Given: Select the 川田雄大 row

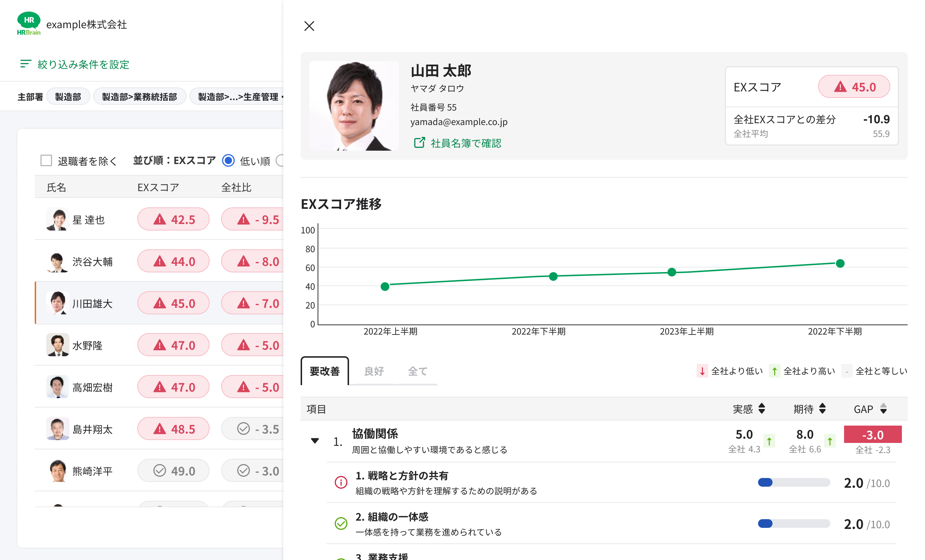Looking at the screenshot, I should click(x=159, y=303).
